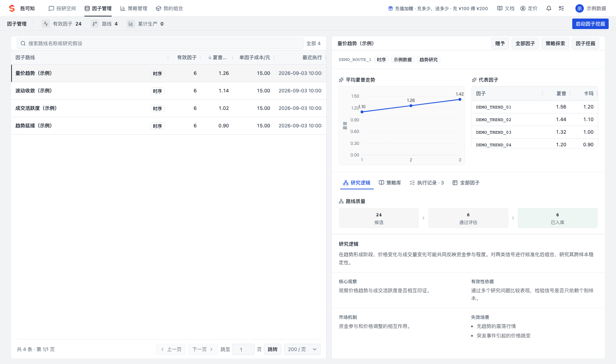This screenshot has width=616, height=364.
Task: Switch to the 策略库 tab
Action: (x=390, y=183)
